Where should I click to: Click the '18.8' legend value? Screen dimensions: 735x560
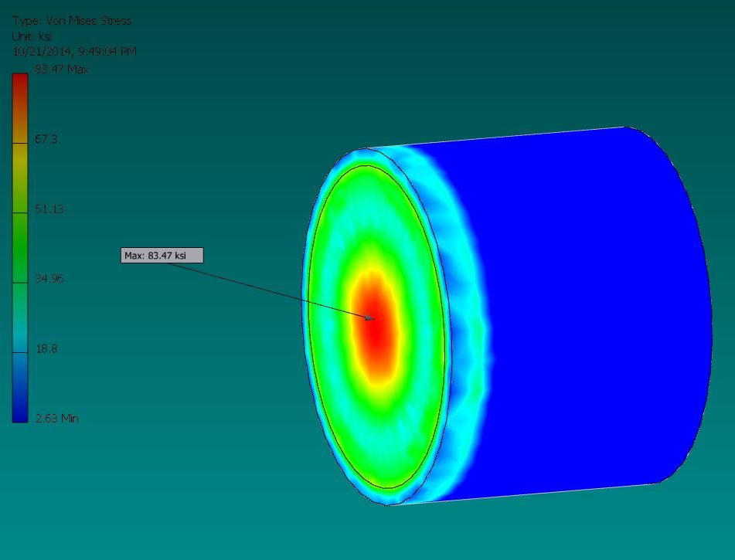[47, 348]
